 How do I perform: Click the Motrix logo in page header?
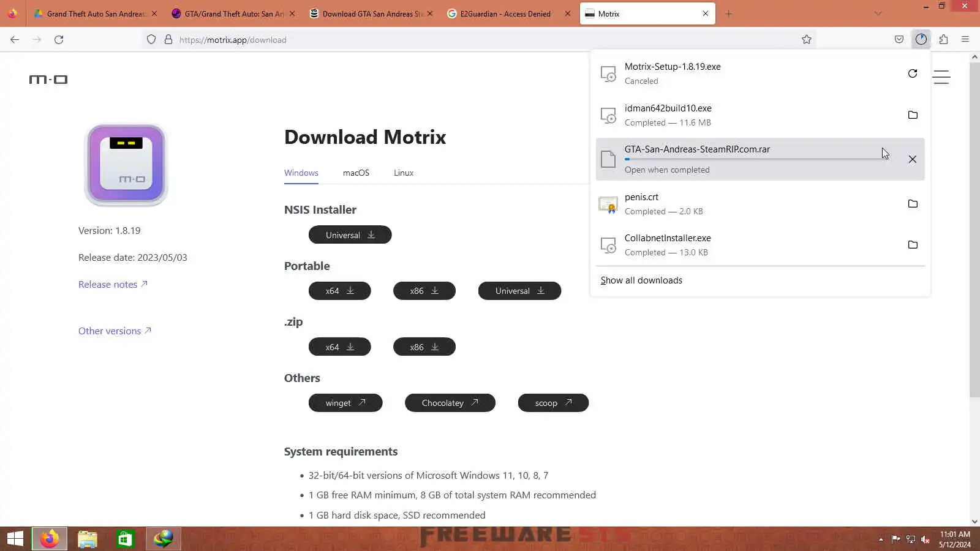pos(48,80)
